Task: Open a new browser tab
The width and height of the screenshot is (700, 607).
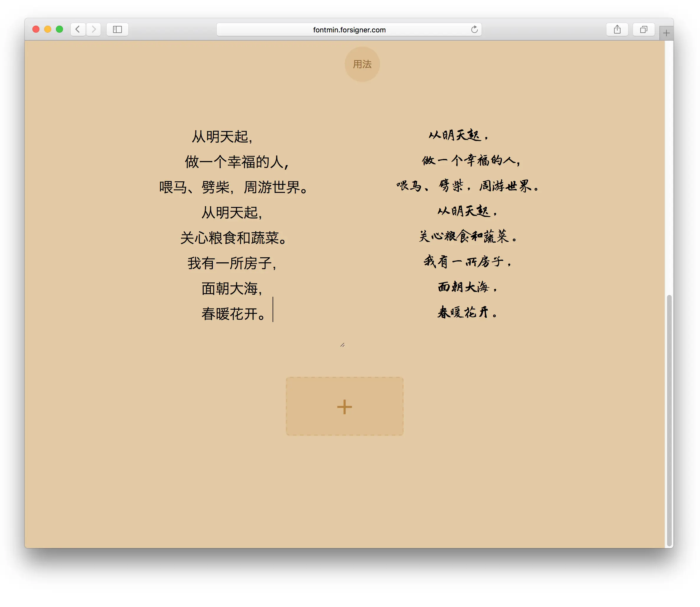Action: click(x=666, y=32)
